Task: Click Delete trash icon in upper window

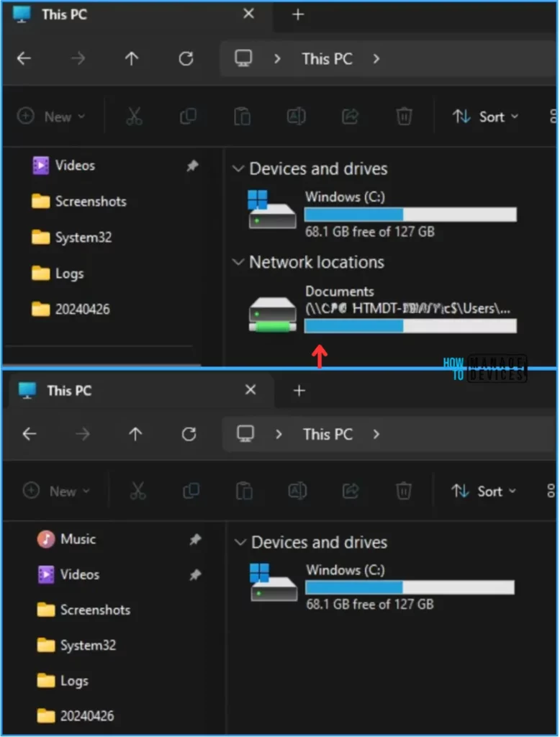Action: coord(404,116)
